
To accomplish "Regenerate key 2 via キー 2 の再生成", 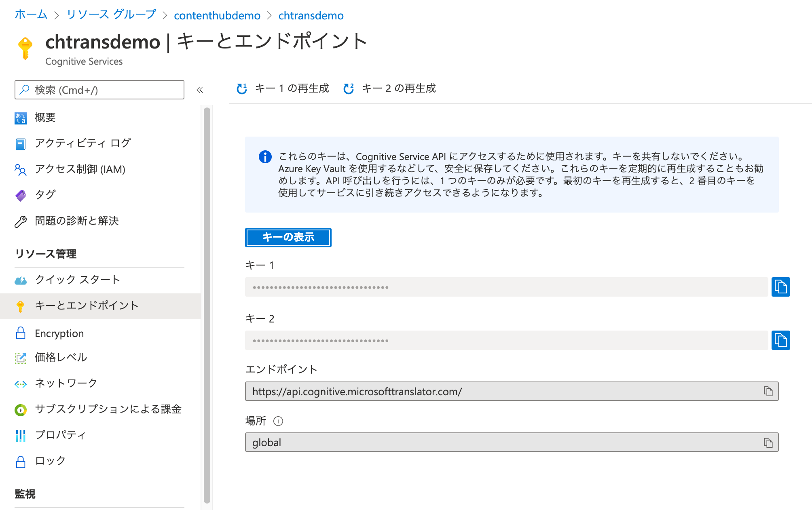I will [x=389, y=89].
